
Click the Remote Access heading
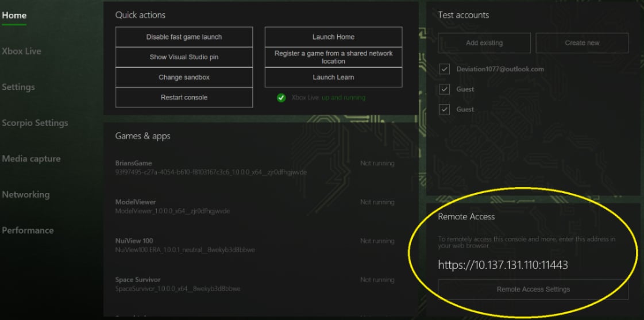point(466,217)
